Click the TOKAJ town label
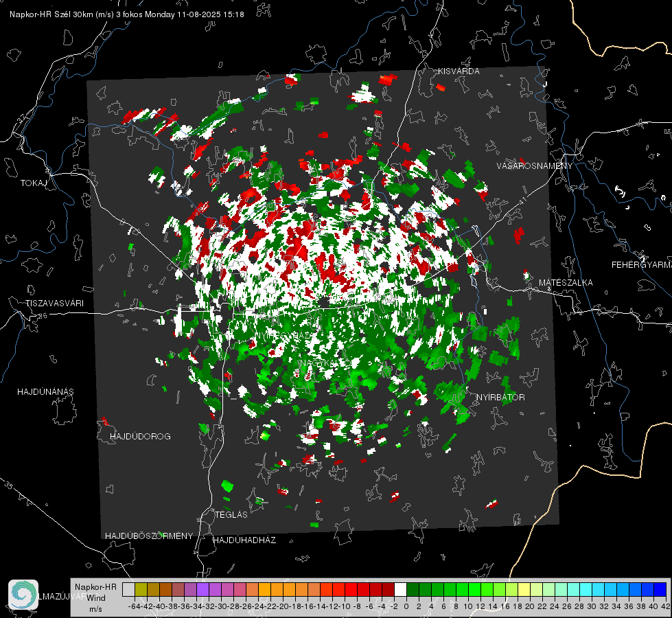The image size is (672, 618). (x=34, y=183)
